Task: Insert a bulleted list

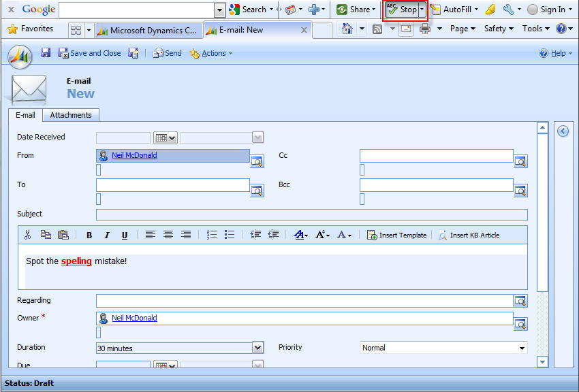Action: [x=230, y=235]
